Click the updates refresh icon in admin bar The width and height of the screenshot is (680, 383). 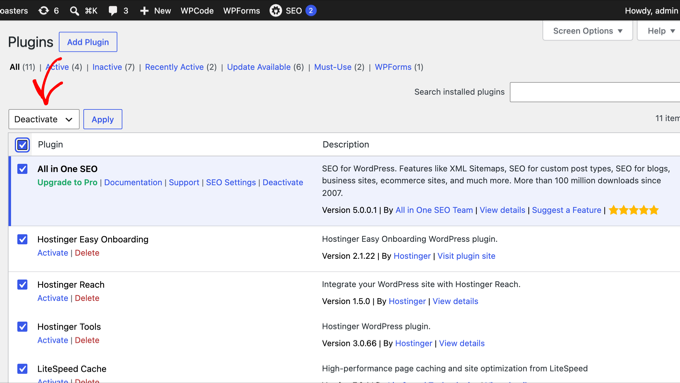click(x=43, y=10)
